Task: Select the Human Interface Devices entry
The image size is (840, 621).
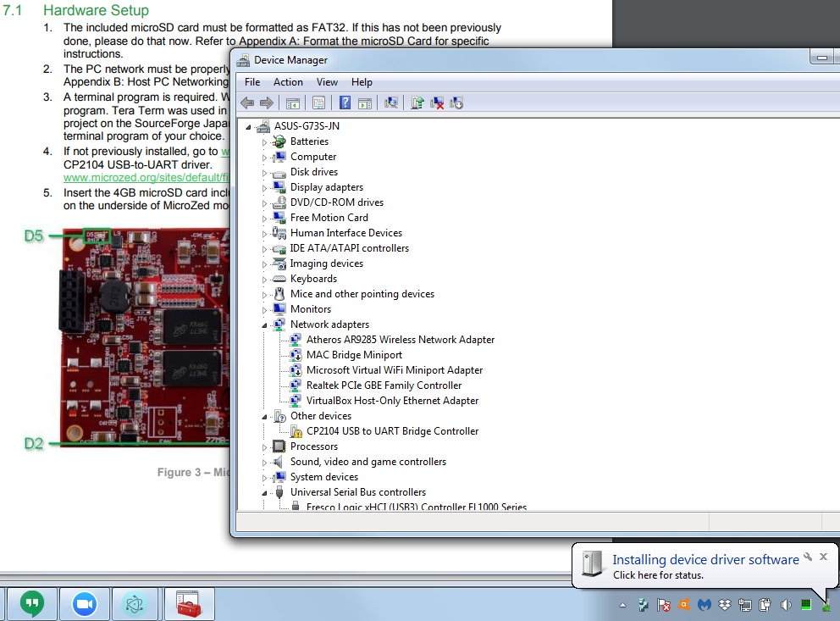Action: (x=346, y=233)
